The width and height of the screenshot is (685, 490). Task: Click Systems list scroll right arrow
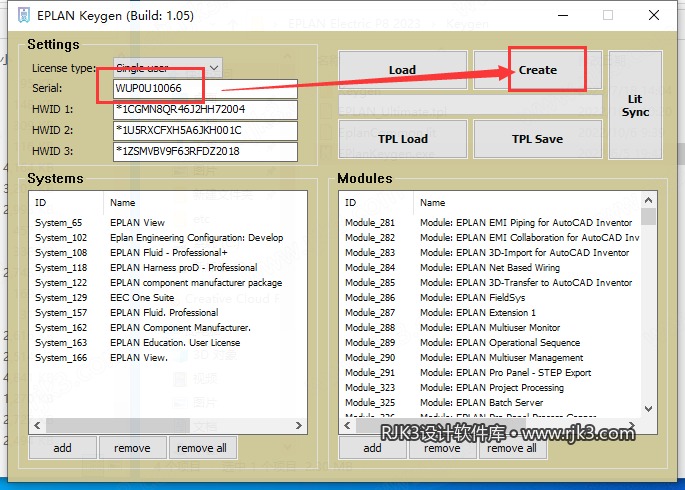click(x=299, y=425)
